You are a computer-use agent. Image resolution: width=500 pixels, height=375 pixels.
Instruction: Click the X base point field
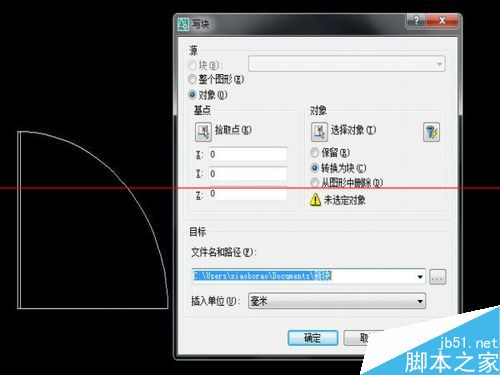(x=248, y=154)
